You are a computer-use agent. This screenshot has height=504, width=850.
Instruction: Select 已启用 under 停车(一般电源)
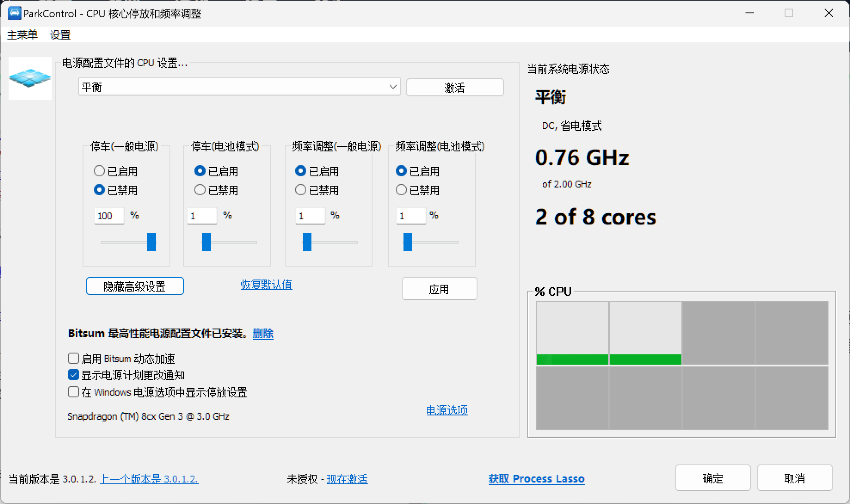(x=99, y=171)
